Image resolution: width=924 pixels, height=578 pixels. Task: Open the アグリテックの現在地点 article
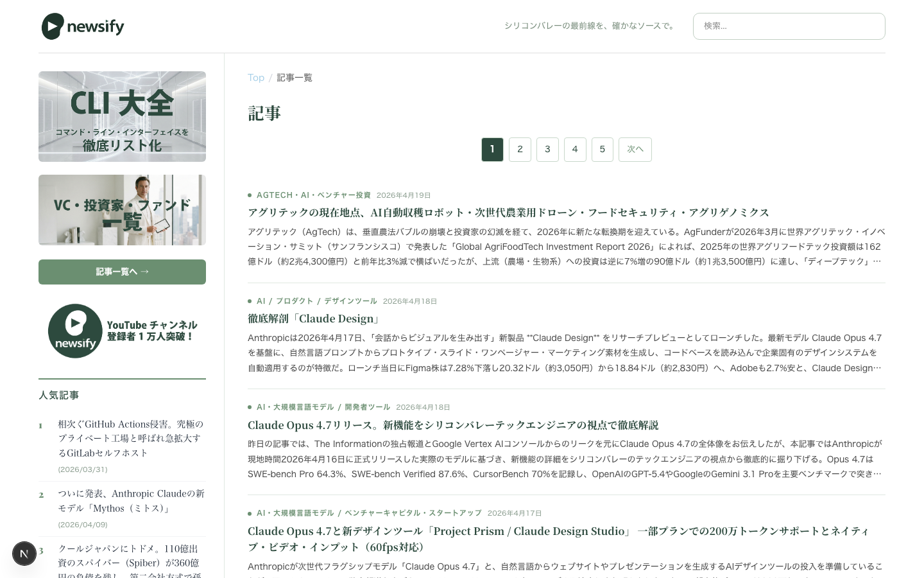tap(508, 213)
